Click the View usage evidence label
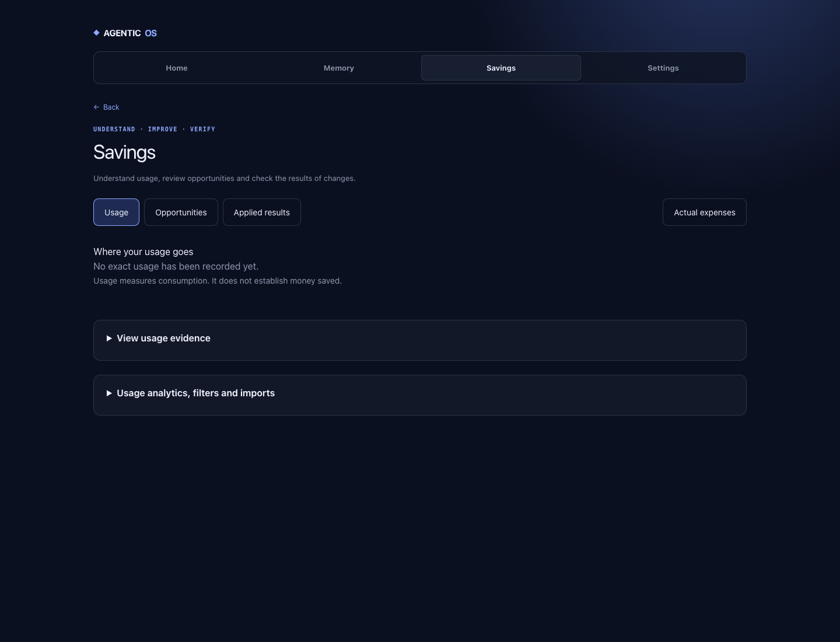 pos(163,339)
